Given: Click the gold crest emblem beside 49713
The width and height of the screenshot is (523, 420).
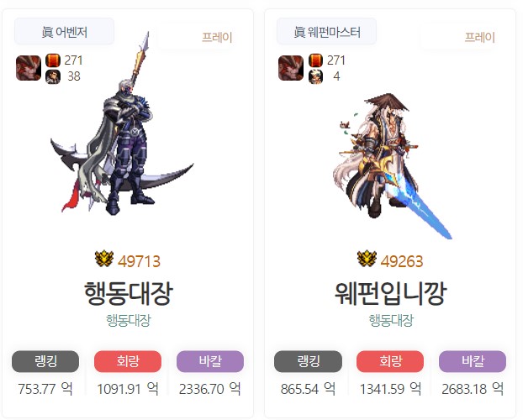Looking at the screenshot, I should [104, 259].
